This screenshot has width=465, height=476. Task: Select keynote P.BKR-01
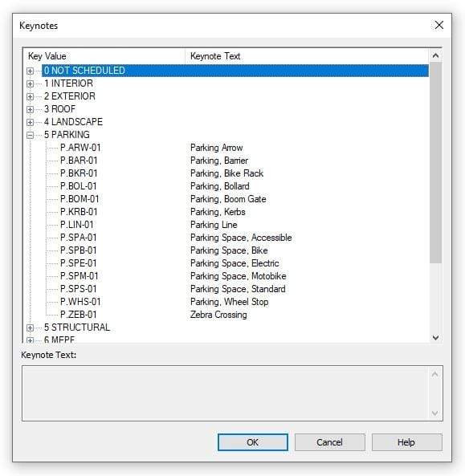(x=79, y=173)
